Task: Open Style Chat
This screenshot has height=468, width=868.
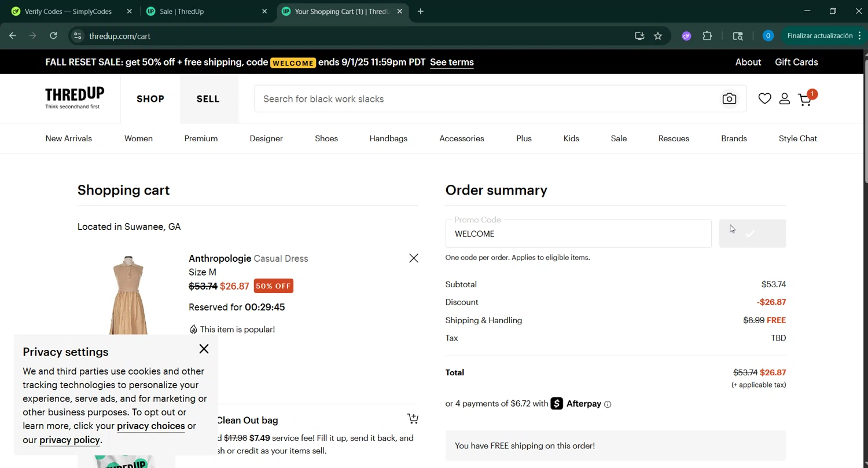Action: pyautogui.click(x=798, y=138)
